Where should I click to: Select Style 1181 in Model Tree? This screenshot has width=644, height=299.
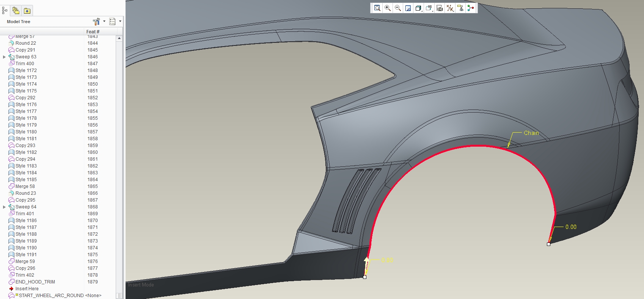[26, 139]
